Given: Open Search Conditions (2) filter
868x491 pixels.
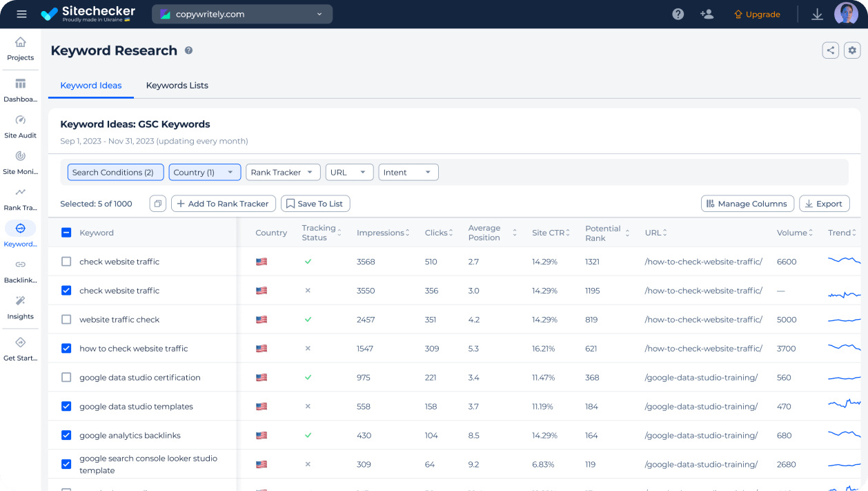Looking at the screenshot, I should pyautogui.click(x=116, y=173).
